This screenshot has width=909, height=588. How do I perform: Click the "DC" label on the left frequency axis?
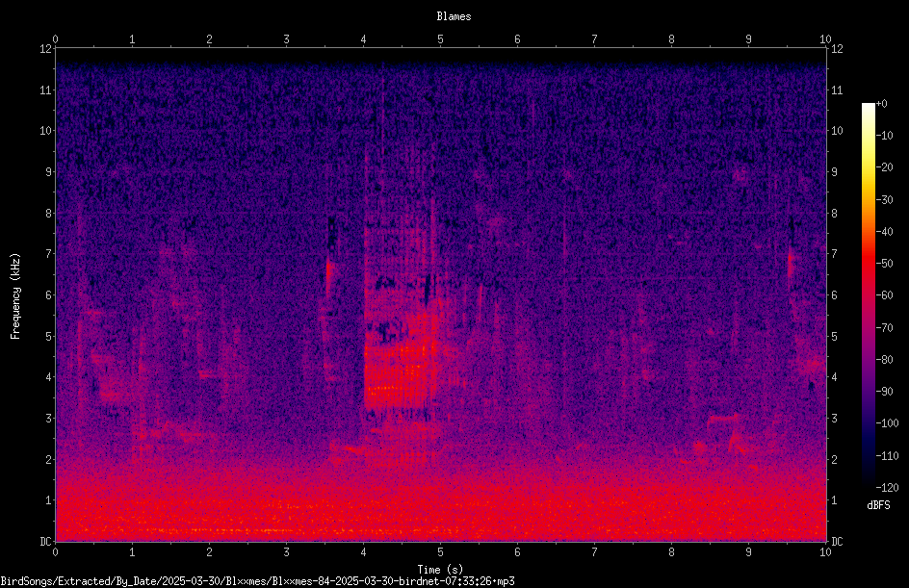pos(45,542)
